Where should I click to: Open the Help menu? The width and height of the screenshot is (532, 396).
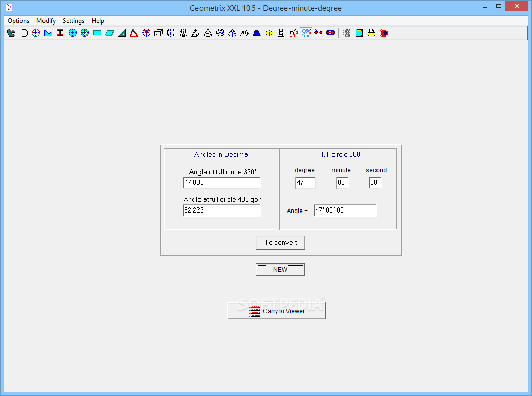click(x=98, y=21)
